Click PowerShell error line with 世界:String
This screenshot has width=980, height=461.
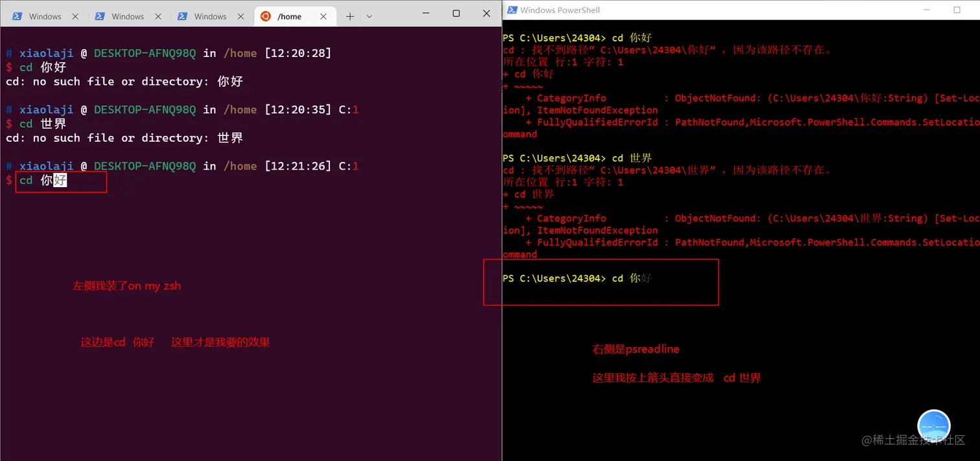pos(751,218)
